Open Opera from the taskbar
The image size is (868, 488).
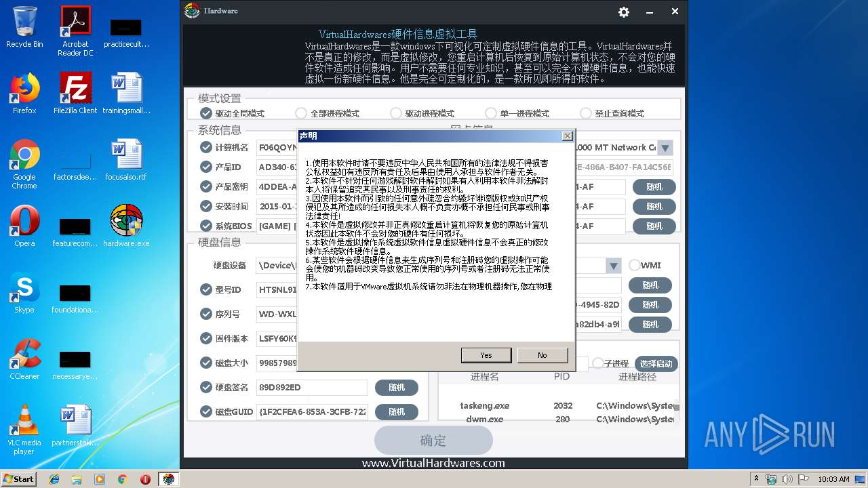[x=145, y=479]
